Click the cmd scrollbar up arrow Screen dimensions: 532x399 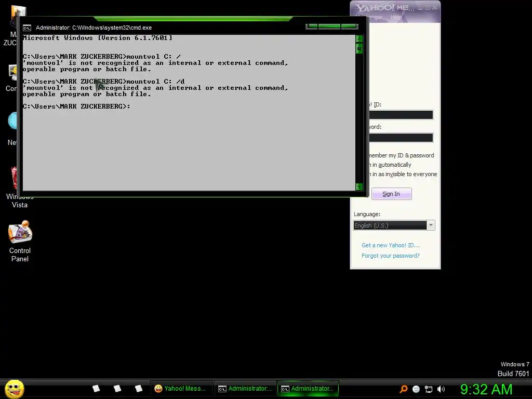pos(359,38)
